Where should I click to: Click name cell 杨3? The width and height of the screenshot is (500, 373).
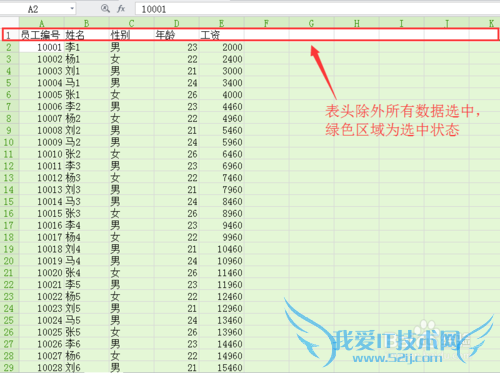(x=86, y=178)
